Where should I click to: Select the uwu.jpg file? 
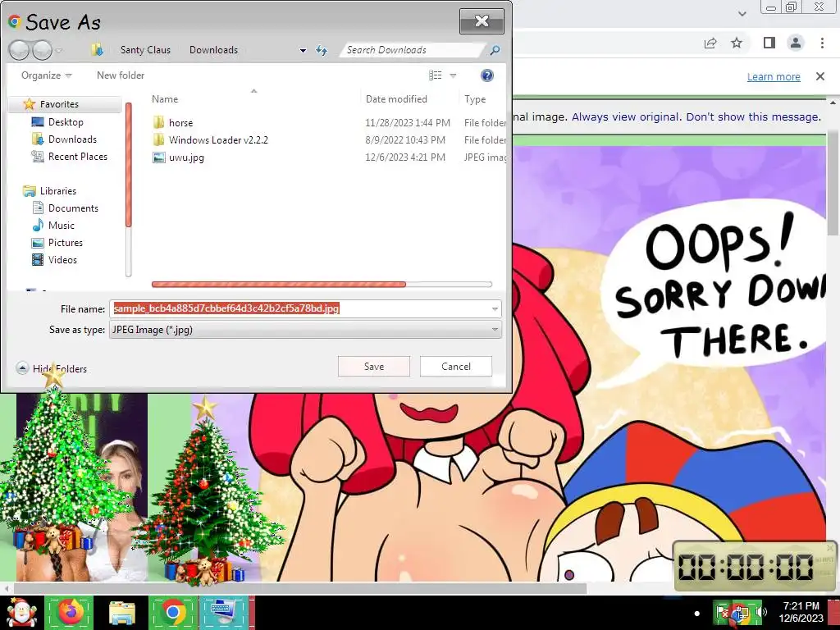tap(186, 157)
